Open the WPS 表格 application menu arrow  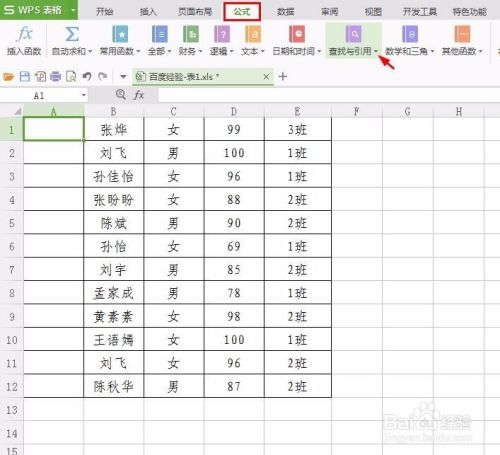click(73, 10)
